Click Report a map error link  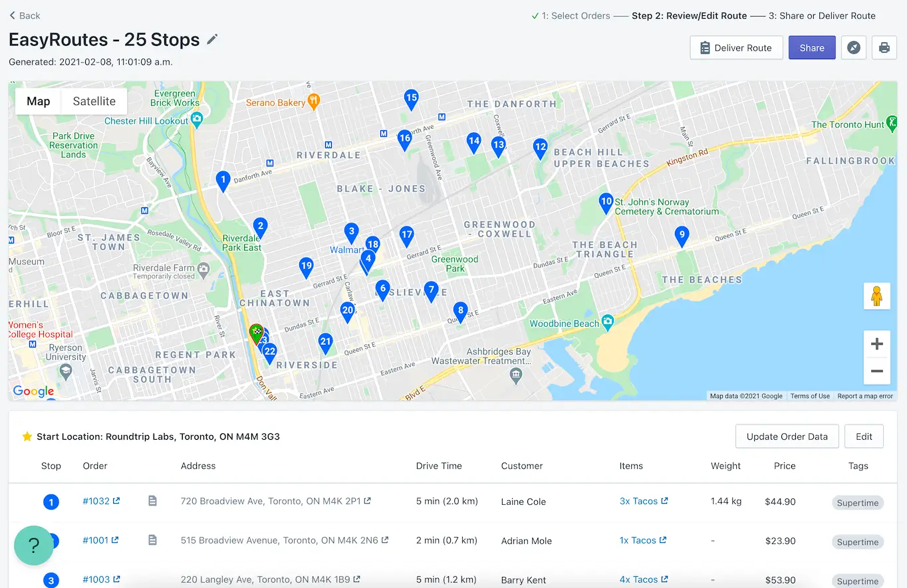click(x=865, y=396)
